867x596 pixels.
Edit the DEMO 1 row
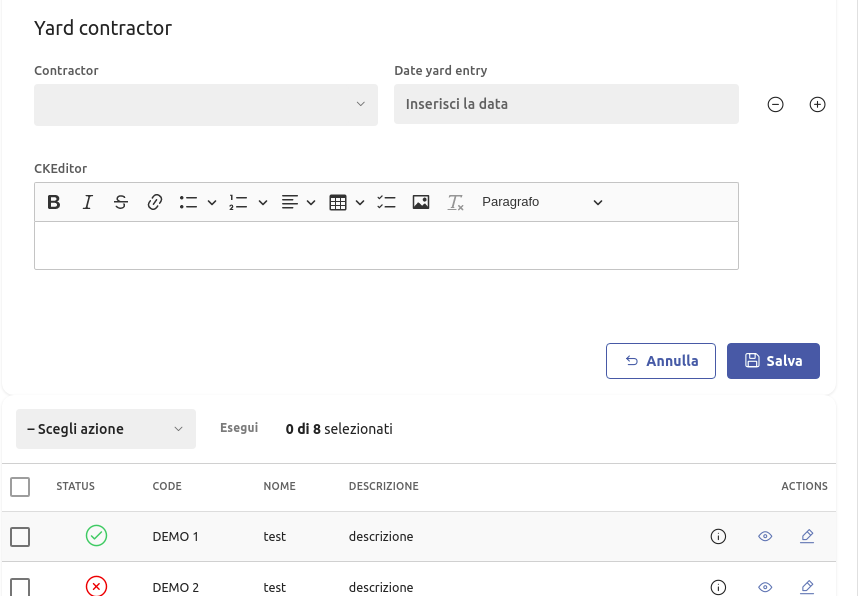click(x=807, y=537)
